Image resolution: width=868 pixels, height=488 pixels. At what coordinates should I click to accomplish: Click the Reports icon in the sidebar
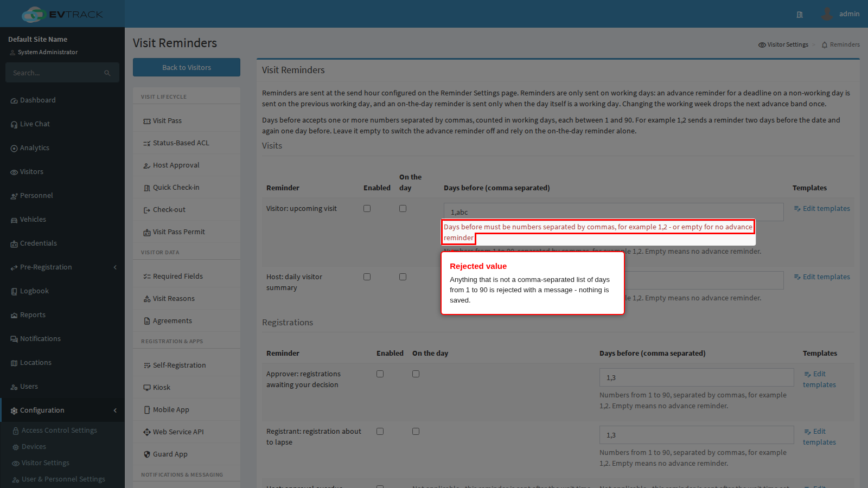(14, 316)
